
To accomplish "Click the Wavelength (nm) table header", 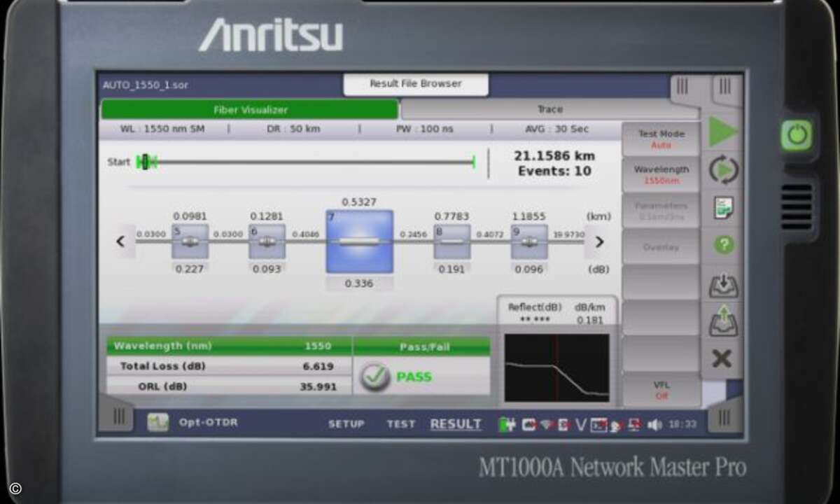I will [162, 346].
